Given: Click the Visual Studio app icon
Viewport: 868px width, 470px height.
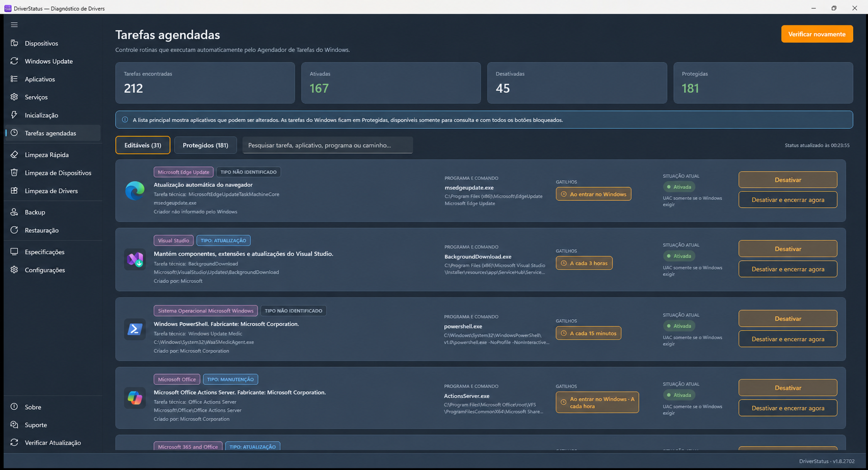Looking at the screenshot, I should [135, 260].
